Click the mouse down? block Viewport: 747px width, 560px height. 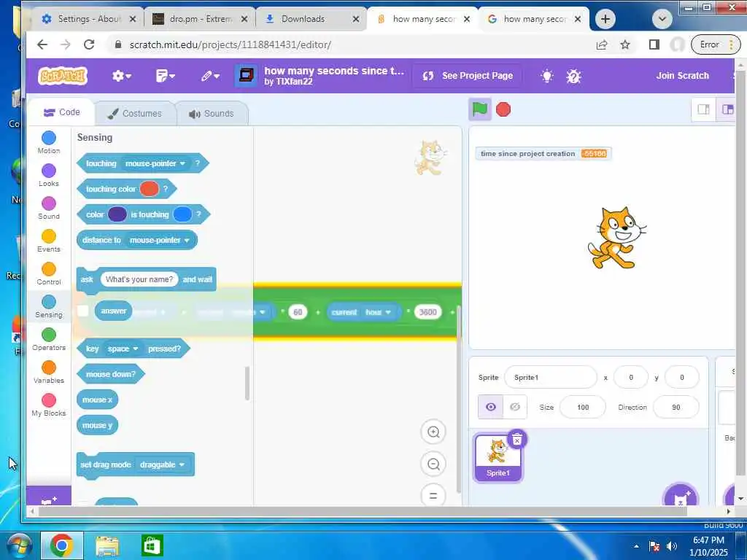coord(111,374)
